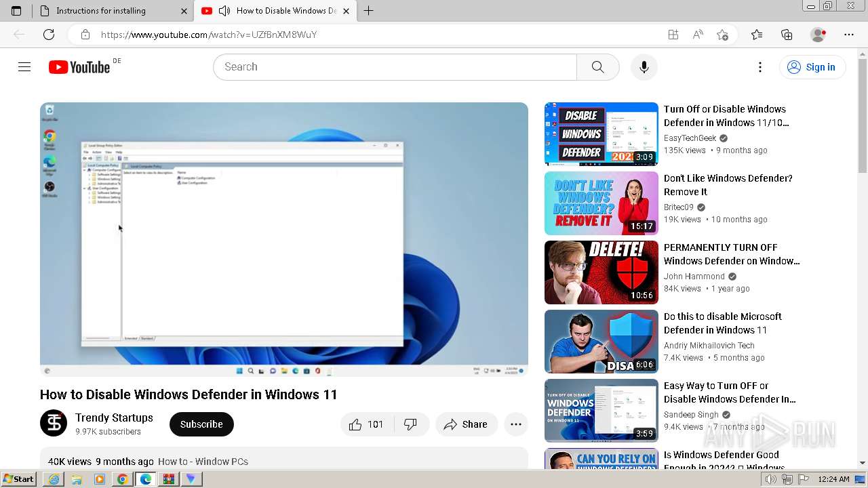Open a new browser tab
The height and width of the screenshot is (488, 868).
pos(368,11)
